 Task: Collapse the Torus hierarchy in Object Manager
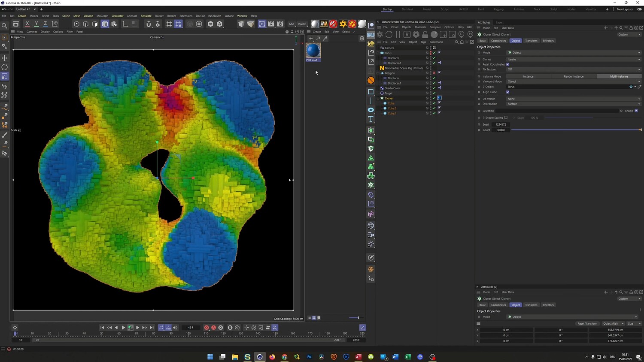tap(378, 53)
